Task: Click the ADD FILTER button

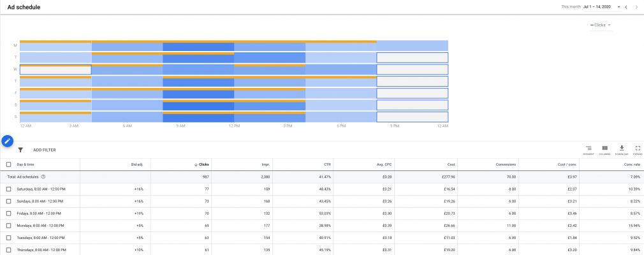Action: [44, 150]
